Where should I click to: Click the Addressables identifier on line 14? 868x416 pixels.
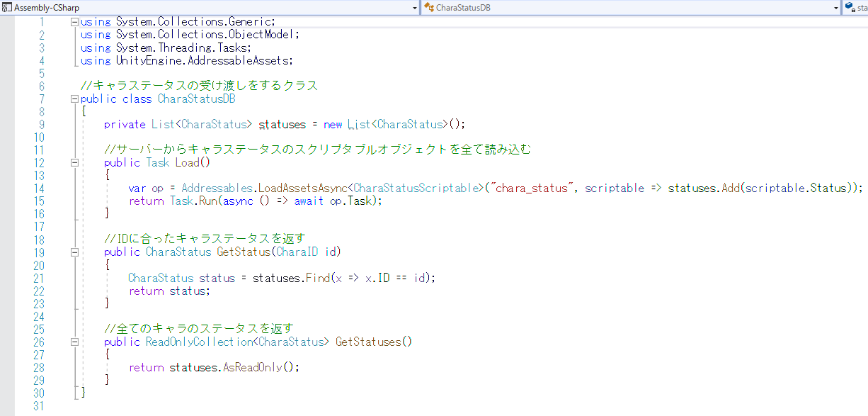click(217, 188)
